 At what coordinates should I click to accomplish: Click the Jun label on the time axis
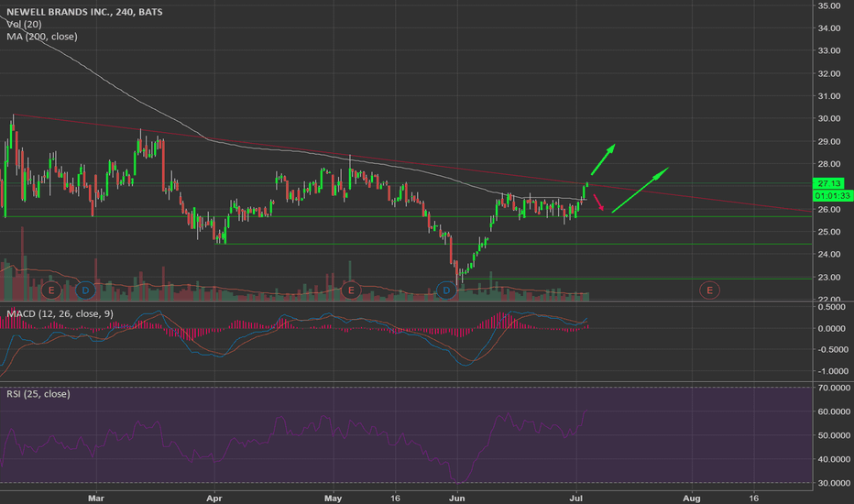pos(456,498)
